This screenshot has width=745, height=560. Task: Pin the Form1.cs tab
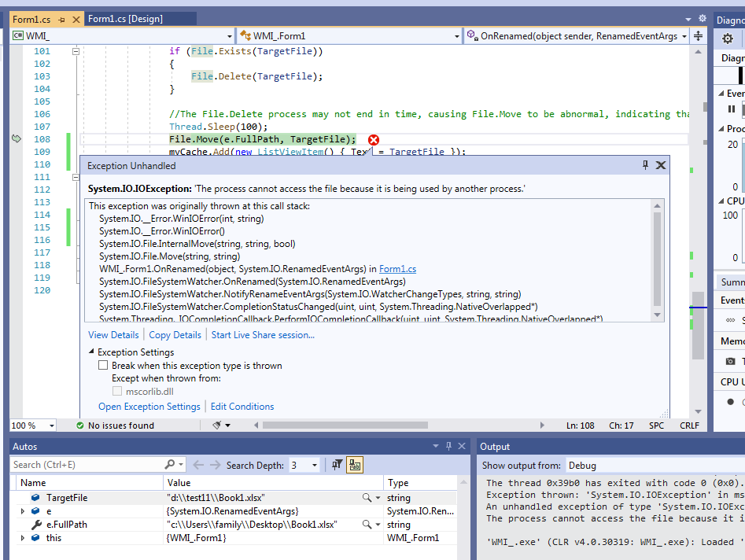pos(62,20)
